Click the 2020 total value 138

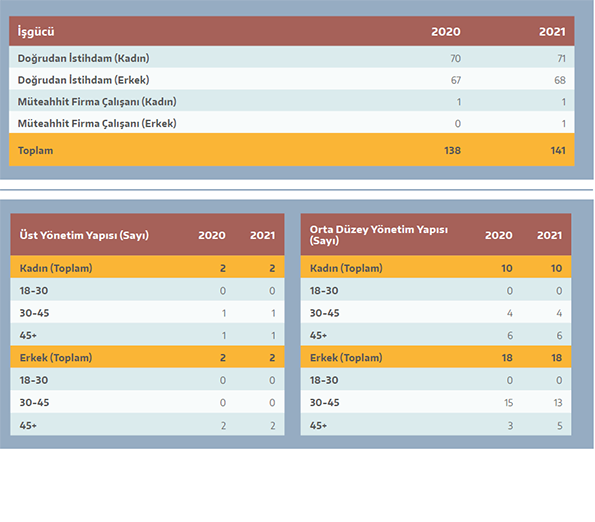tap(452, 150)
